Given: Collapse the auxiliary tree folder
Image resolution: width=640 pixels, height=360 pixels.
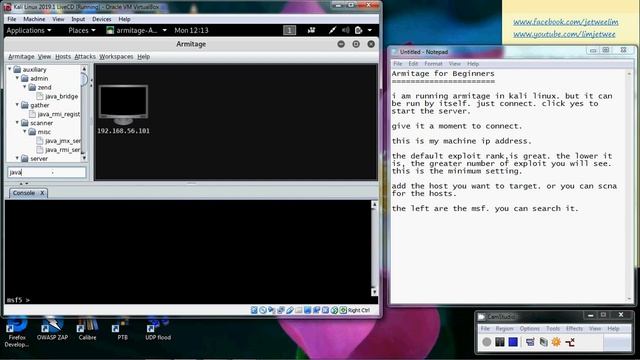Looking at the screenshot, I should pos(10,69).
